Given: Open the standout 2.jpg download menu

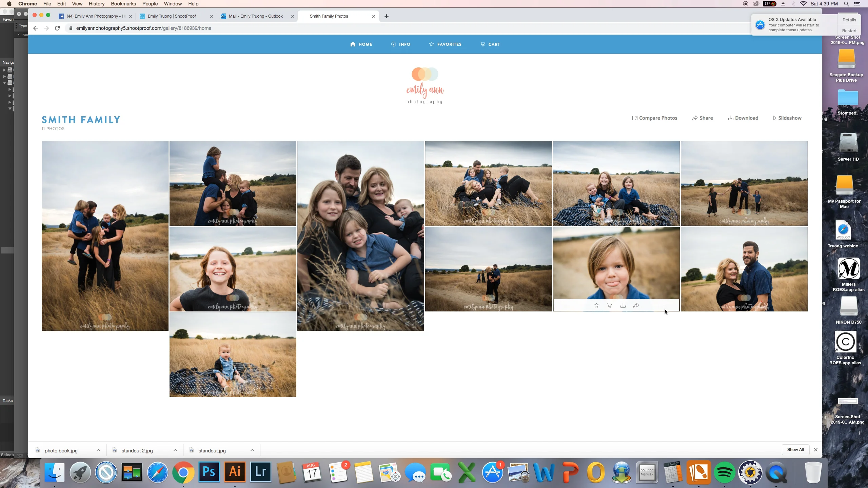Looking at the screenshot, I should pyautogui.click(x=175, y=450).
